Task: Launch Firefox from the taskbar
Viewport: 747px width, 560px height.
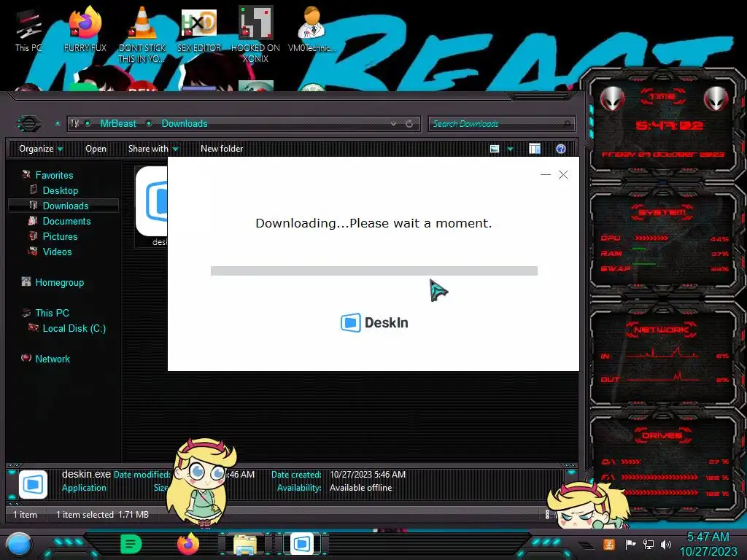Action: tap(187, 544)
